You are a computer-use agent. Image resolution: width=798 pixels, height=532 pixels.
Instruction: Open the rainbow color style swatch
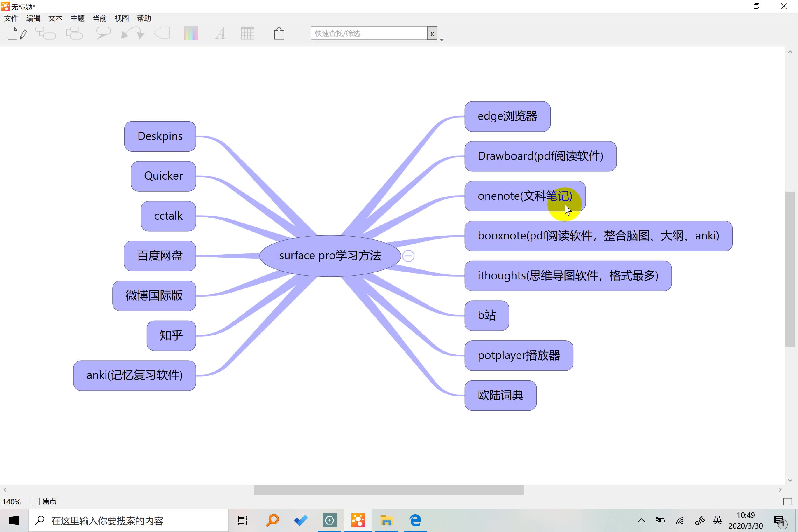(x=191, y=33)
